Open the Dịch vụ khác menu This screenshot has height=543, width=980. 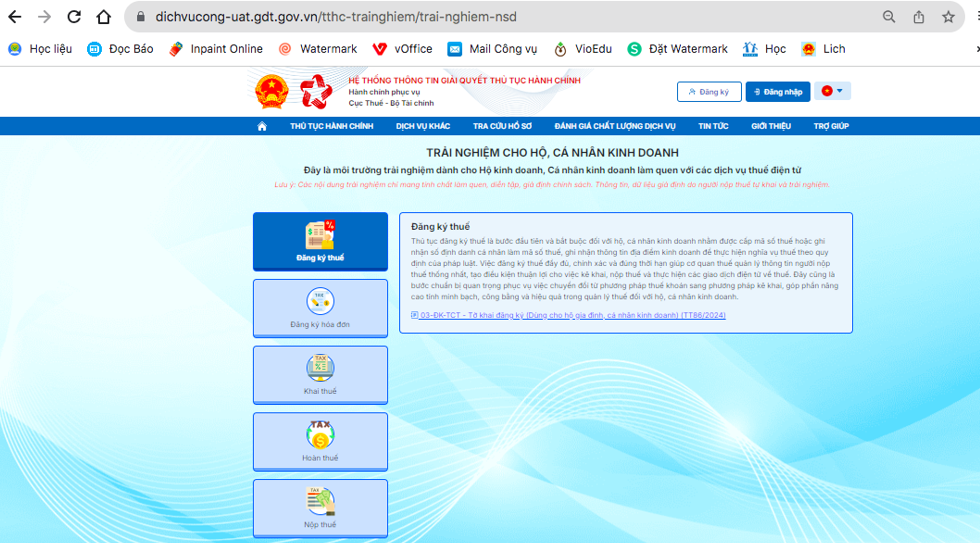pos(422,126)
